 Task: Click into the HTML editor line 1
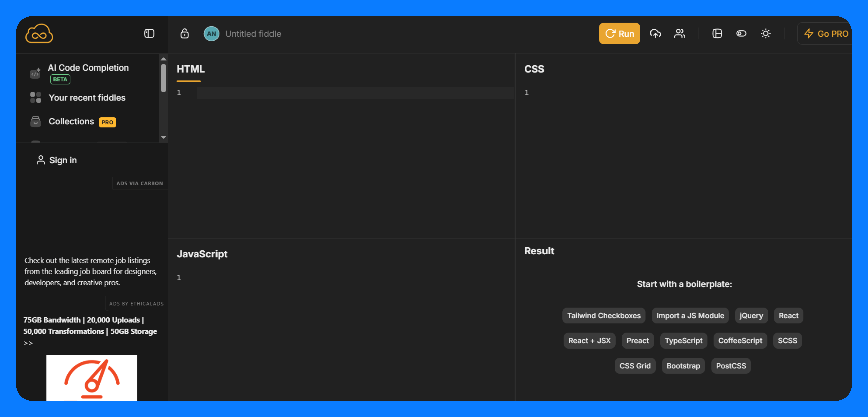[355, 93]
